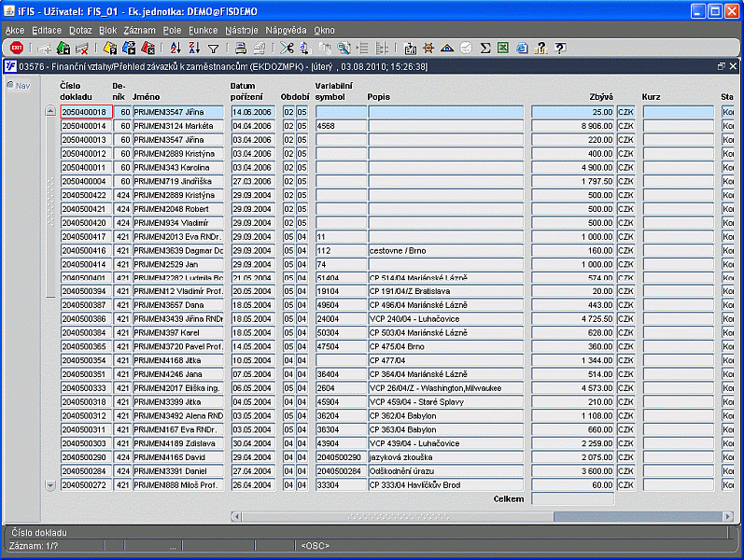Open the Funkce menu

pyautogui.click(x=204, y=31)
